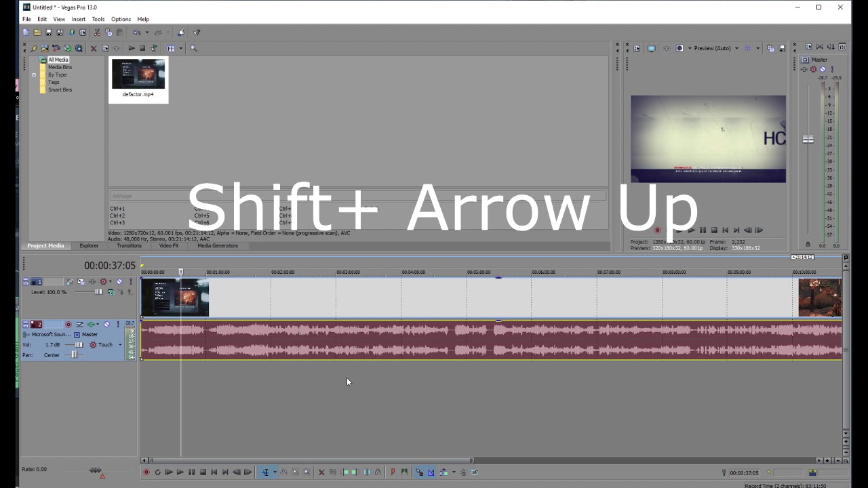
Task: Save the project using the floppy disk icon
Action: [48, 33]
